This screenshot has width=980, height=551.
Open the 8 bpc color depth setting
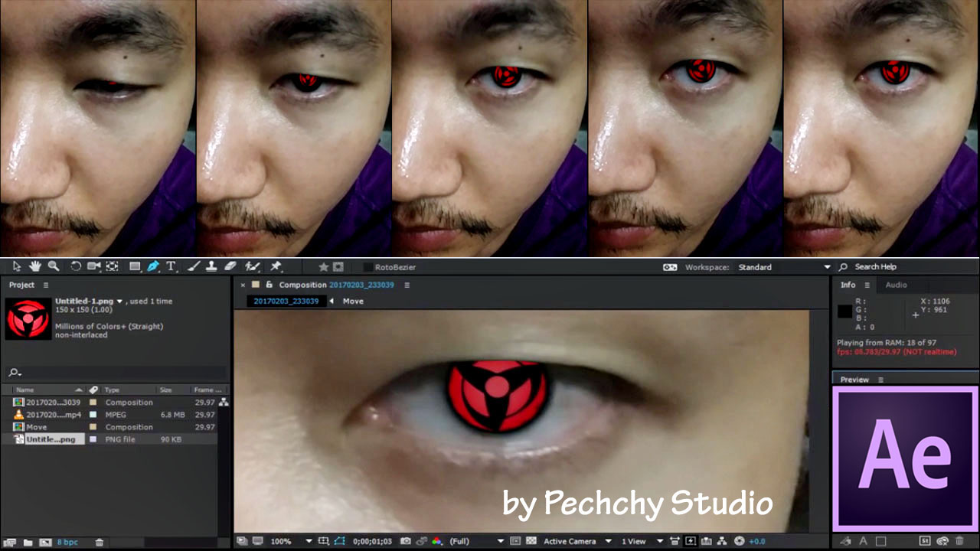pyautogui.click(x=67, y=543)
